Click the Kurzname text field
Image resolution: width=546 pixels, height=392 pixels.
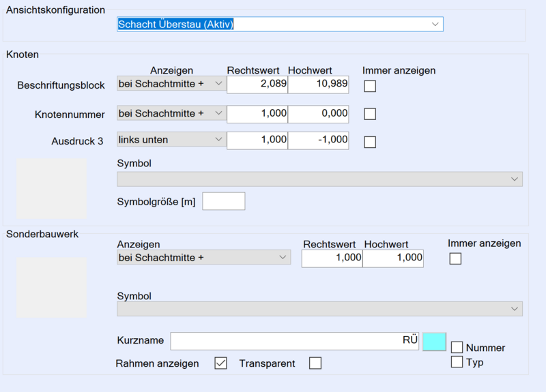pos(294,342)
